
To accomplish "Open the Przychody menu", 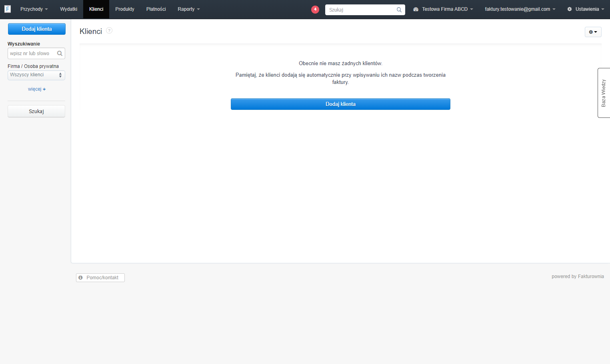I will coord(34,9).
